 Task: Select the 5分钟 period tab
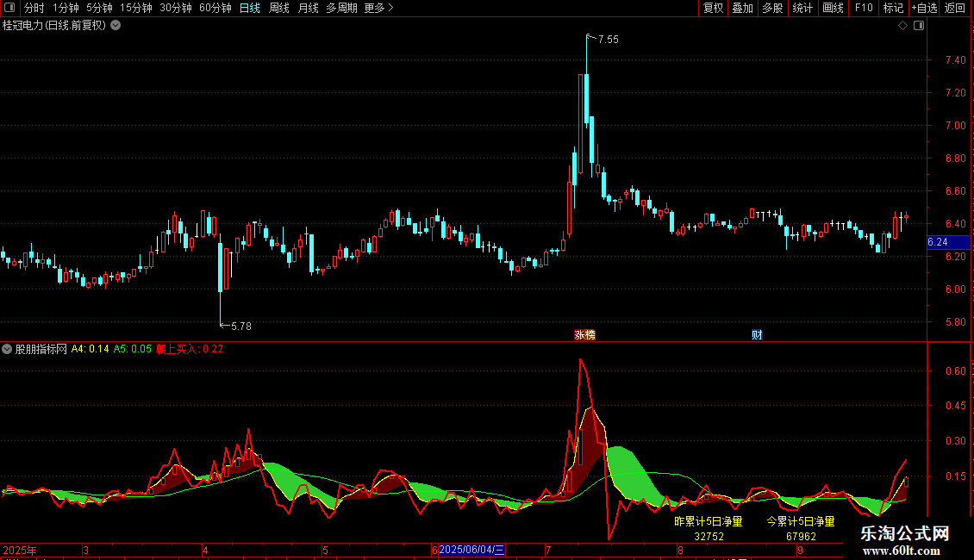click(99, 8)
